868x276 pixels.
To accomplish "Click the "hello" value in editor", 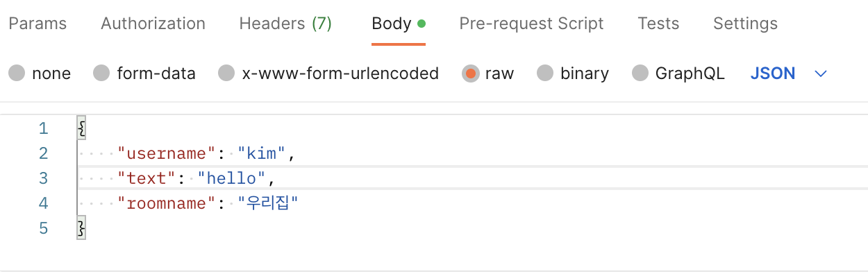I will pyautogui.click(x=232, y=178).
